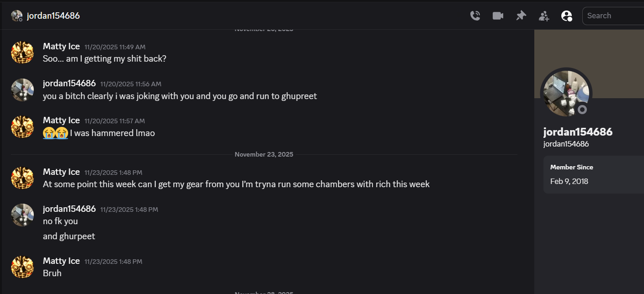The width and height of the screenshot is (644, 294).
Task: Open pinned messages
Action: coord(521,16)
